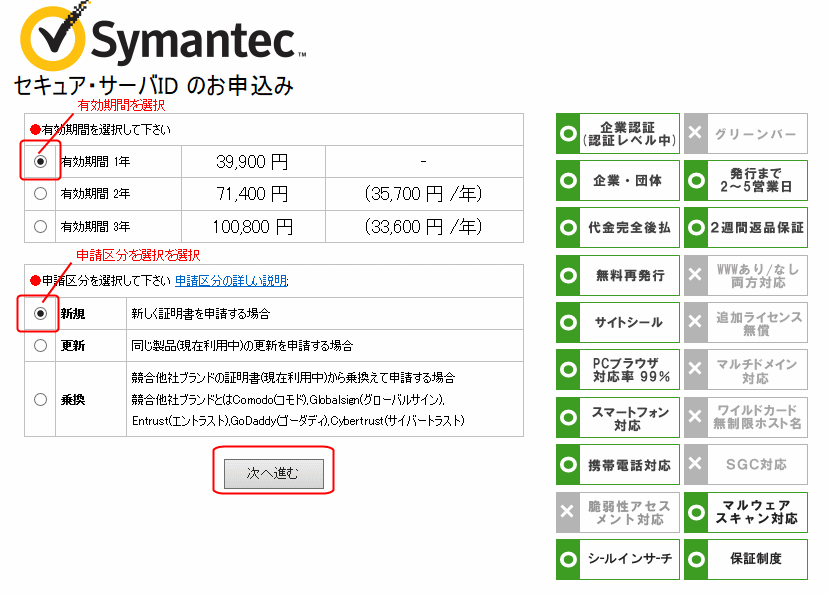Click the 次へ進む button

[274, 473]
